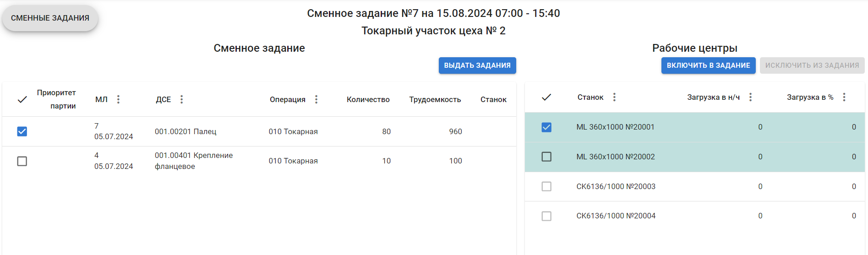Click the Трудоемкость column header
Screen dimensions: 868x255
435,99
